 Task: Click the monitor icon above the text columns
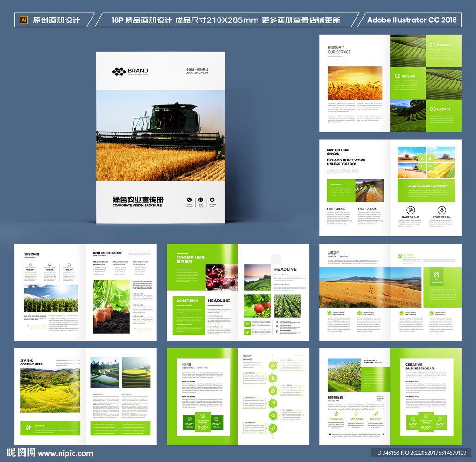pyautogui.click(x=50, y=265)
